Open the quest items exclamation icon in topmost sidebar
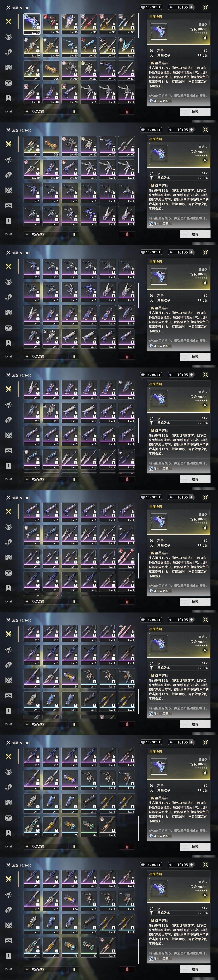The height and width of the screenshot is (980, 218). click(8, 98)
